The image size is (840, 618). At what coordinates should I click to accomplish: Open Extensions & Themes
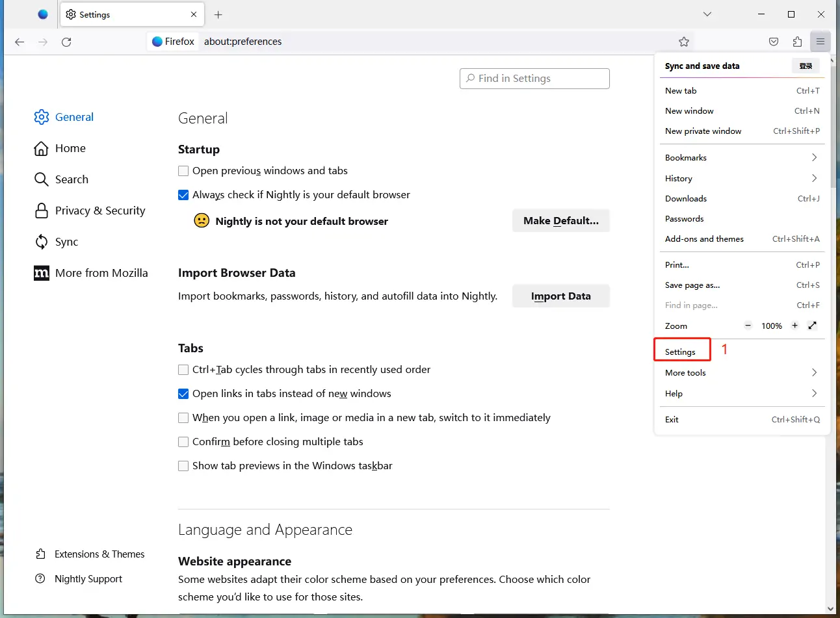pos(99,554)
